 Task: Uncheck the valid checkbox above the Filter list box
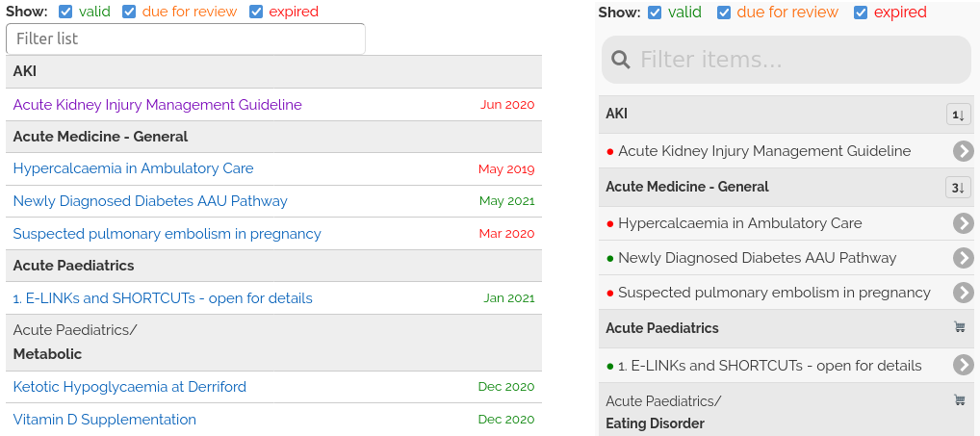(x=65, y=13)
